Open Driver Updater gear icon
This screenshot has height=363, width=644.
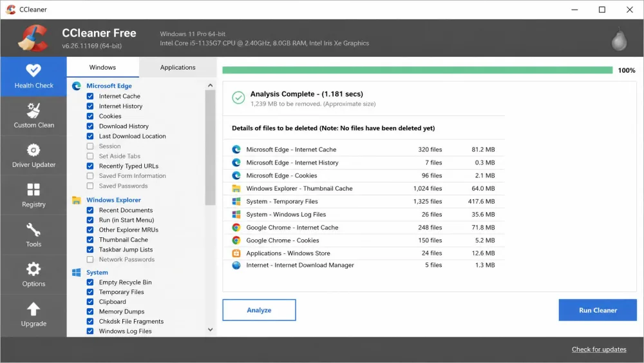click(x=33, y=150)
